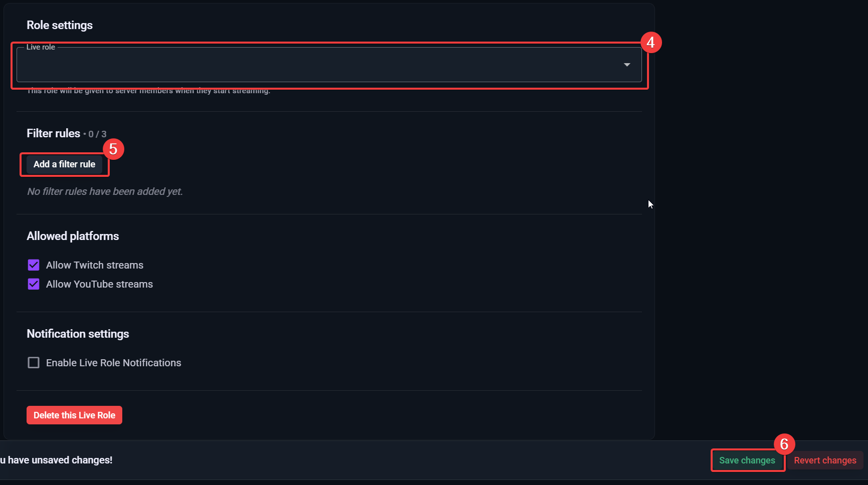
Task: Click the Live role dropdown chevron icon
Action: (626, 65)
